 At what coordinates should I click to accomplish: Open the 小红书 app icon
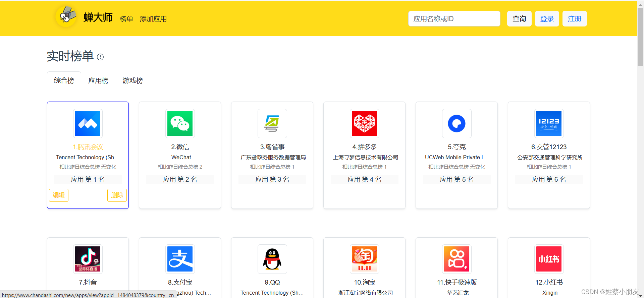pyautogui.click(x=549, y=259)
